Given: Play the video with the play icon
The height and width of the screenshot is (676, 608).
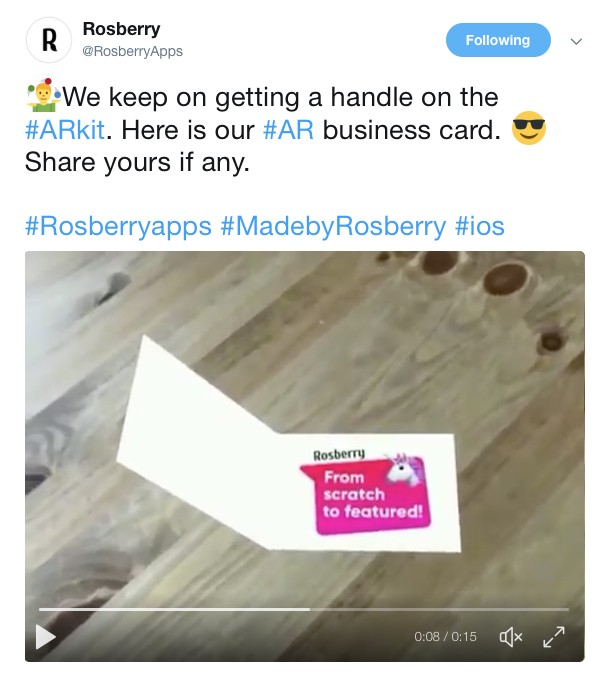Looking at the screenshot, I should [46, 637].
